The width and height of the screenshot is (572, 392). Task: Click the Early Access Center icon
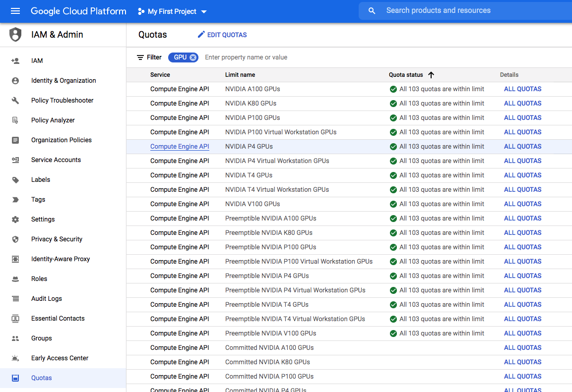(x=15, y=358)
